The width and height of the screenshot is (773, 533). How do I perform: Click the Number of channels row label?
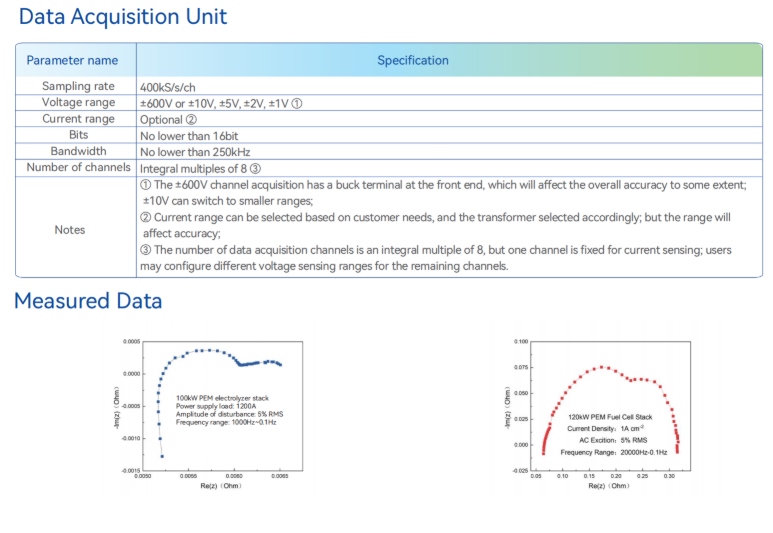pos(78,167)
